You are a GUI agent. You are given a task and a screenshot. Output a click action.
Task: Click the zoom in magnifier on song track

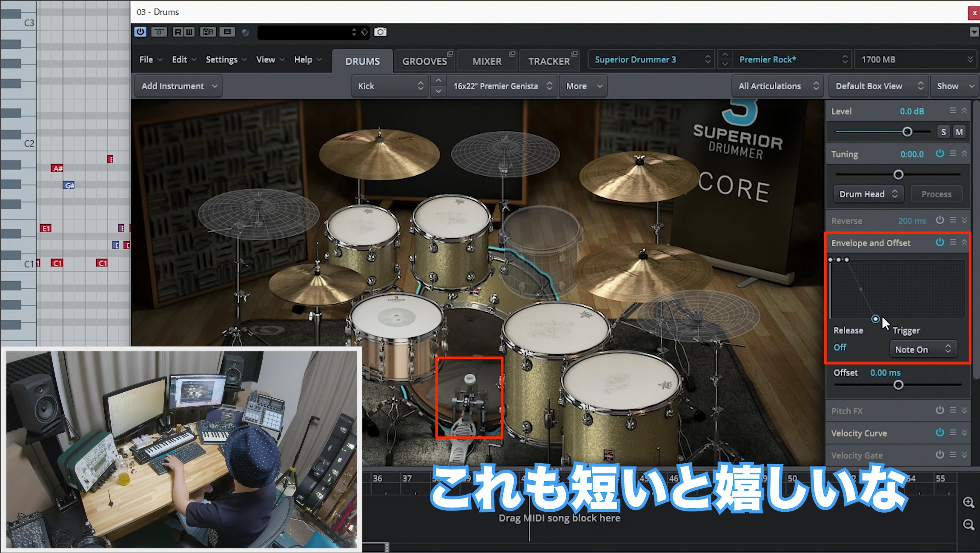[969, 502]
